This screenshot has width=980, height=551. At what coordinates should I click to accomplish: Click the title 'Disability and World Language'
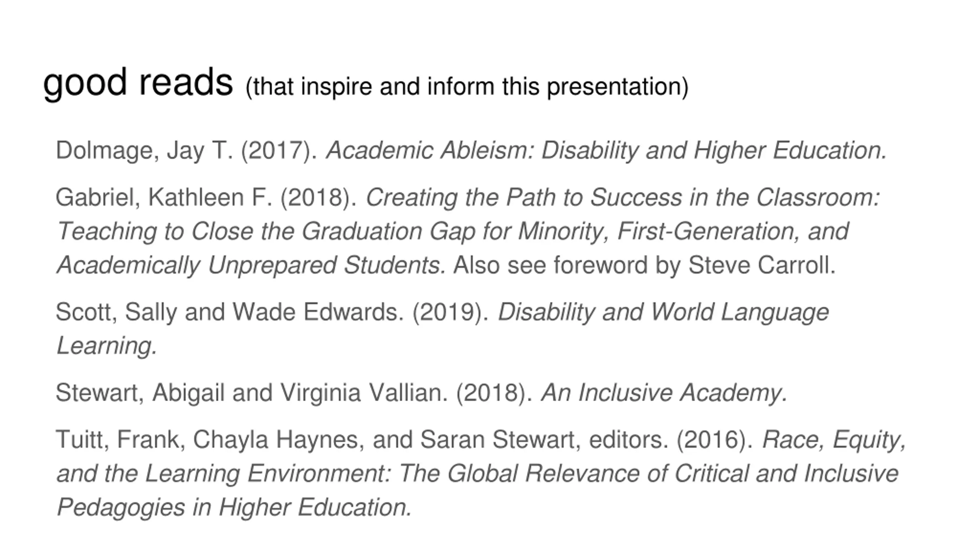[663, 313]
